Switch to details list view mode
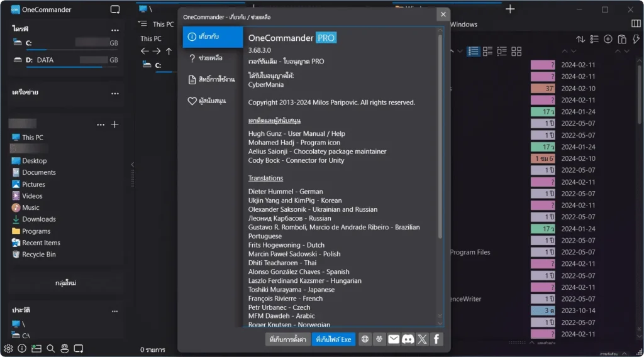 (x=474, y=51)
